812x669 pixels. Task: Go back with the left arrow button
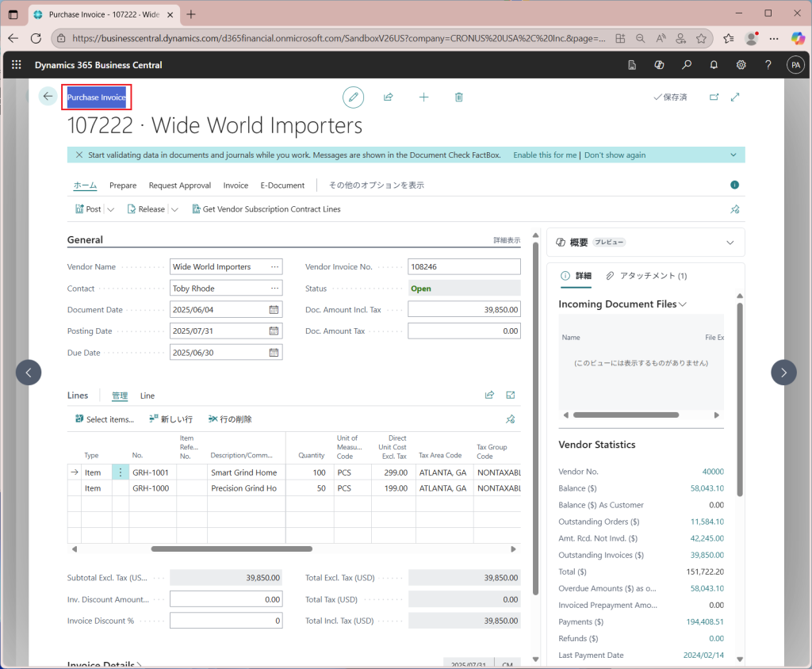coord(48,97)
